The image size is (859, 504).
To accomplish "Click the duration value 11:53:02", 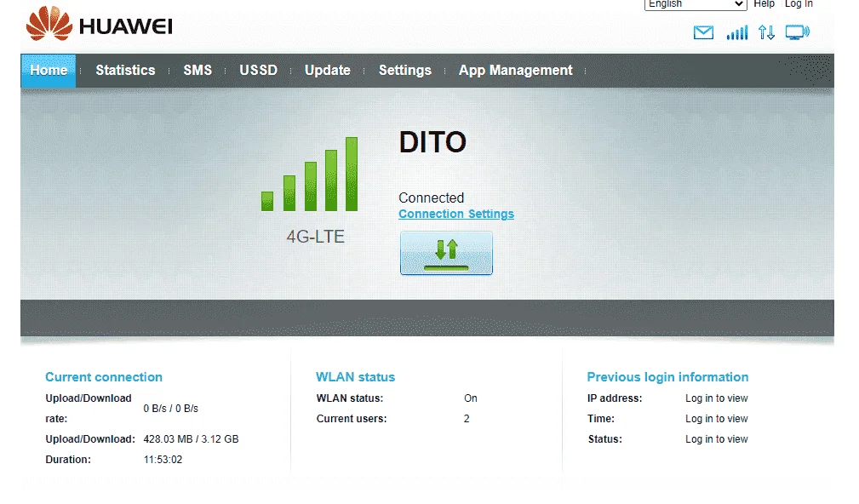I will 163,460.
